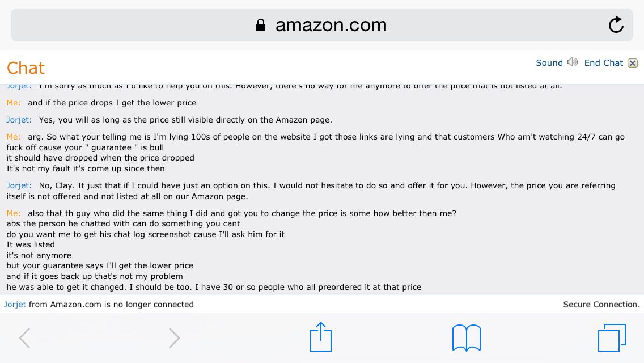Click Jorjet name in disconnected status bar

(15, 305)
